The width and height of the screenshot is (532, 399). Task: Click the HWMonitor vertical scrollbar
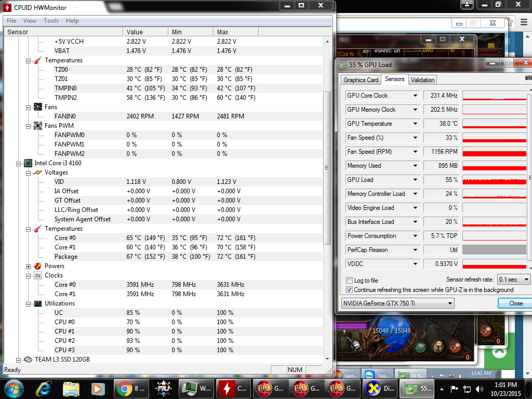tap(327, 168)
